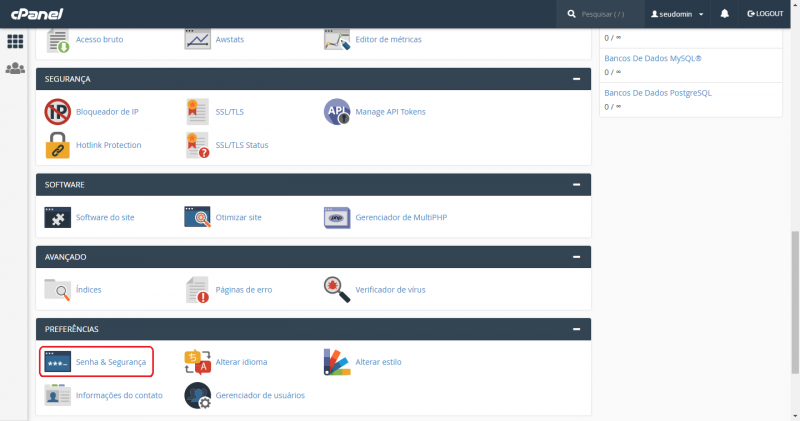Expand the seudomin user dropdown

pyautogui.click(x=678, y=14)
